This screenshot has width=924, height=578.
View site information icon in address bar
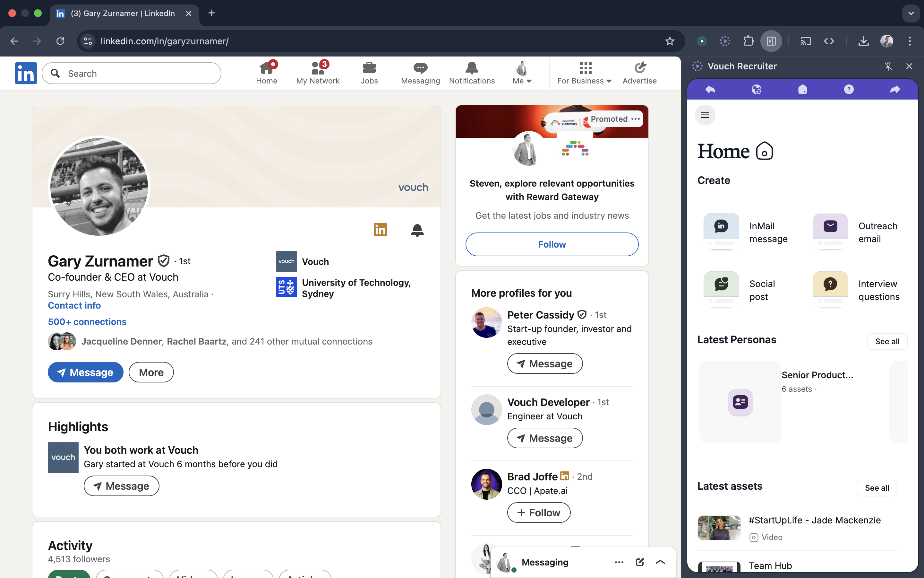(88, 41)
